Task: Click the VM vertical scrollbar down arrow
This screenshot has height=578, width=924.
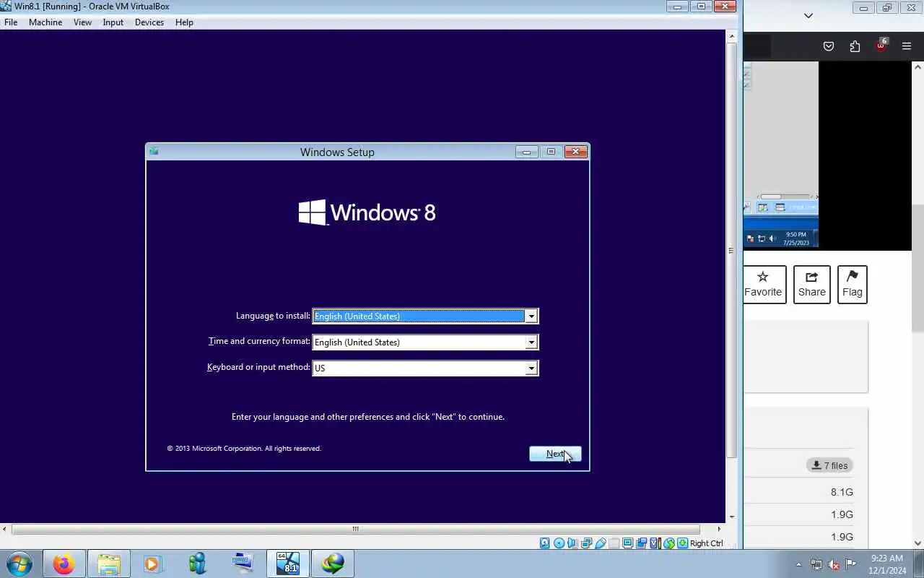Action: pos(731,517)
